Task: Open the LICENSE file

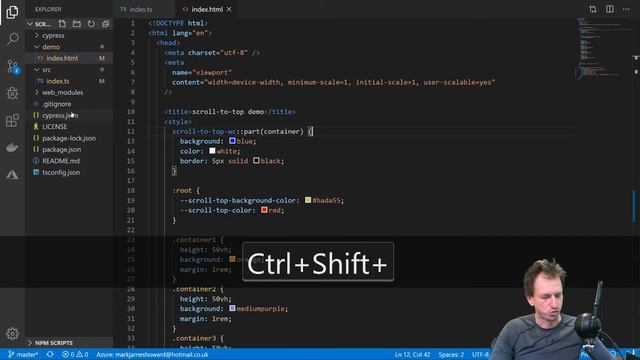Action: 54,127
